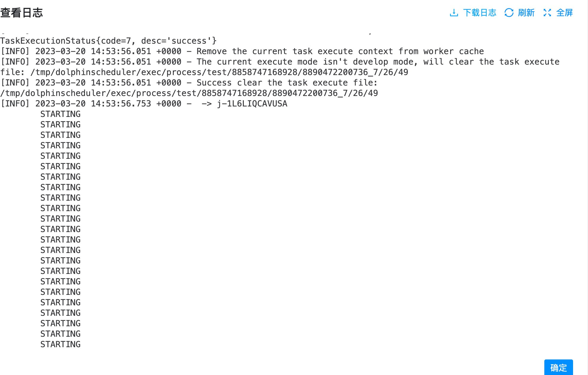The height and width of the screenshot is (375, 588).
Task: Click the 'file: /tmp/dolphinscheduler' path line
Action: (x=204, y=72)
